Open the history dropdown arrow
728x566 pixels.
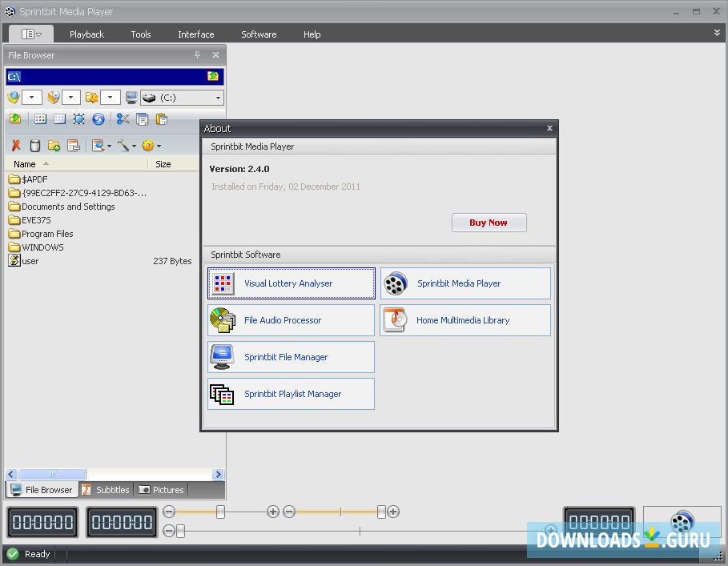click(71, 98)
